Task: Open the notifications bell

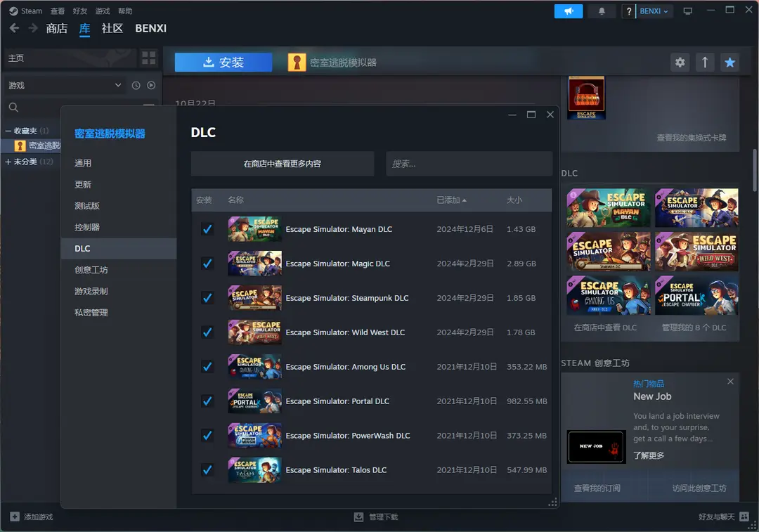Action: click(601, 11)
